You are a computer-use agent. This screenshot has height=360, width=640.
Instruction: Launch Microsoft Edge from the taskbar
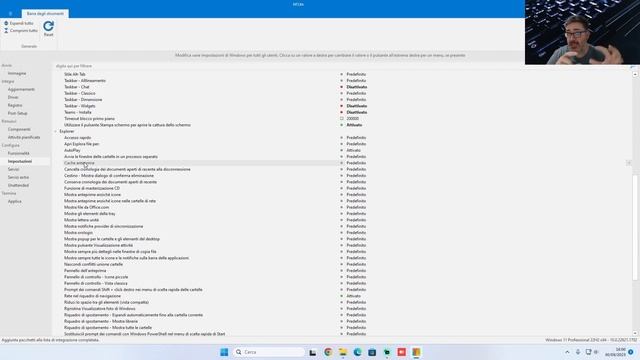point(358,352)
